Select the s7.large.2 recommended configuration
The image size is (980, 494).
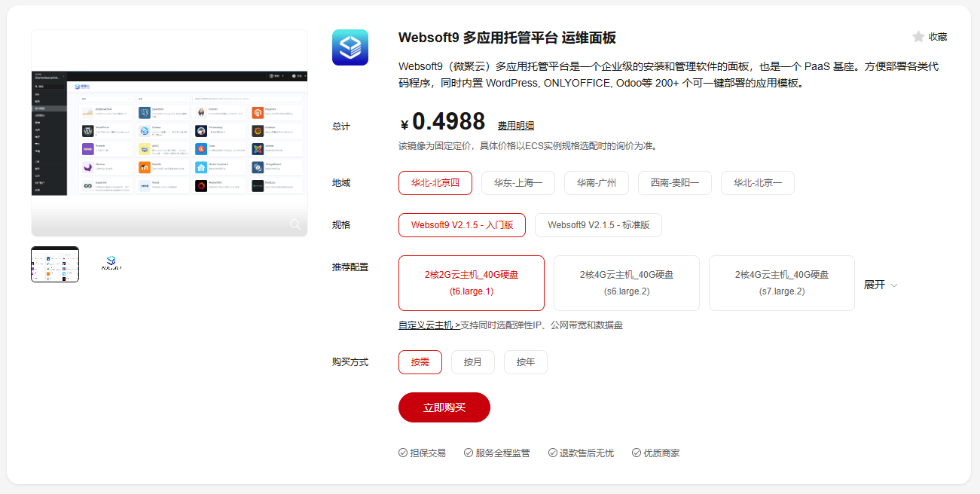(x=781, y=282)
